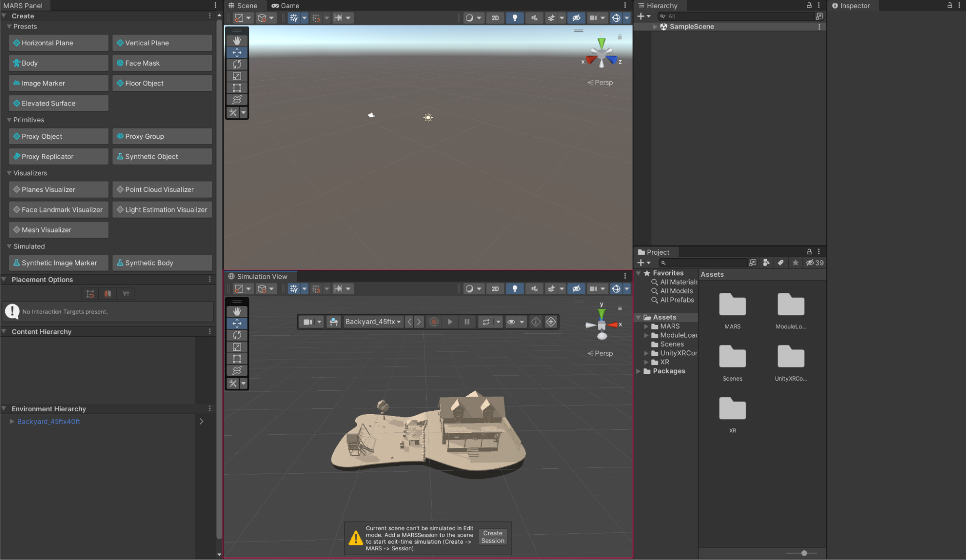The width and height of the screenshot is (966, 560).
Task: Select the Hand tool in Scene view
Action: [237, 41]
